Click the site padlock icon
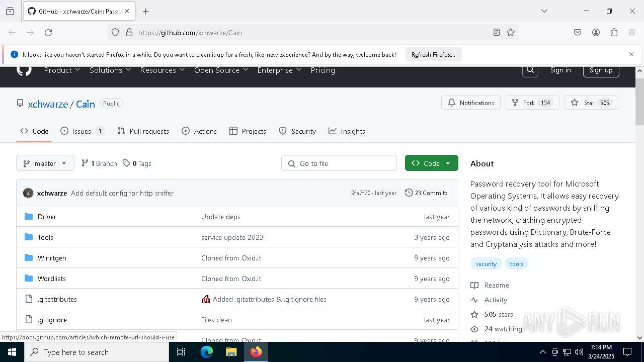This screenshot has width=644, height=362. [129, 33]
